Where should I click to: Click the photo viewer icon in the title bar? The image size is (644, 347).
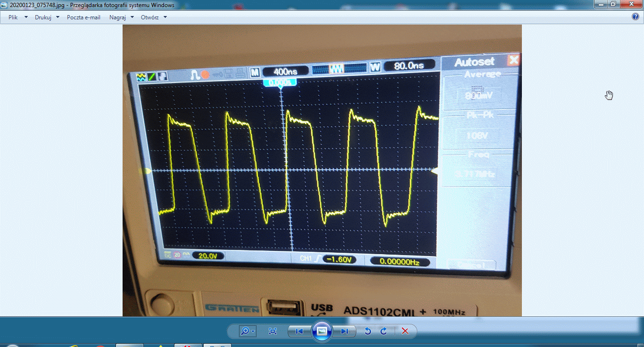tap(5, 5)
